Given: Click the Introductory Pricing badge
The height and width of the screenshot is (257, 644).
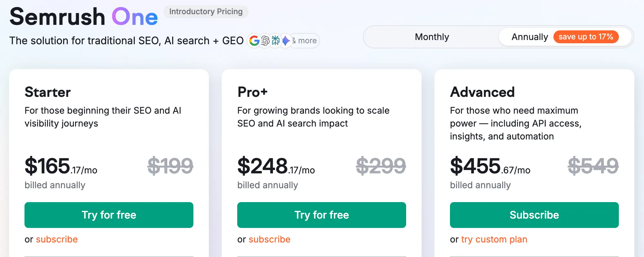Looking at the screenshot, I should [x=206, y=12].
